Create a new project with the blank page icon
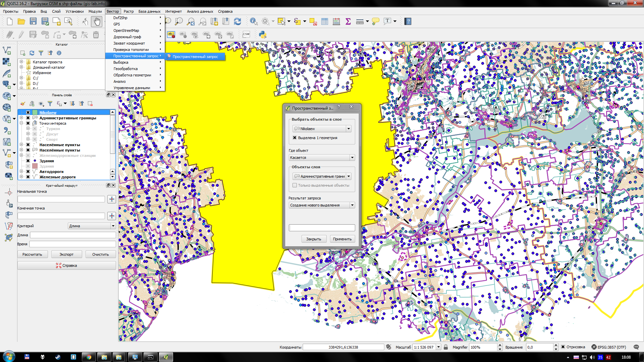Image resolution: width=644 pixels, height=362 pixels. point(10,21)
